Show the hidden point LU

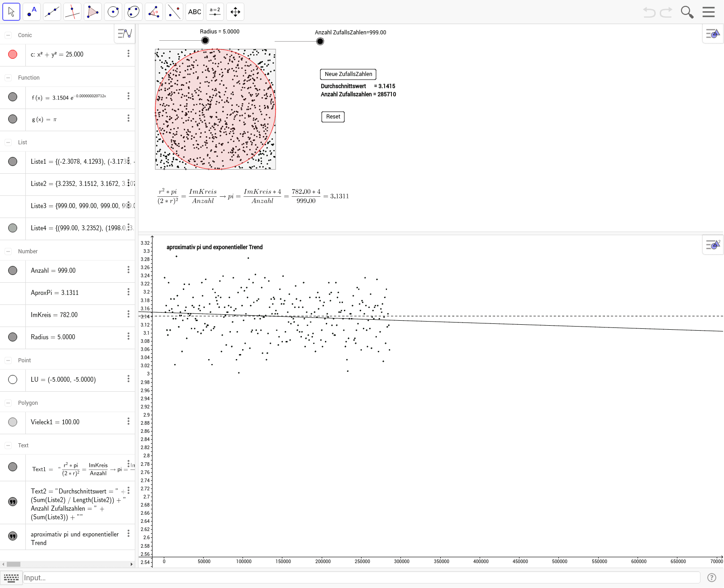13,379
